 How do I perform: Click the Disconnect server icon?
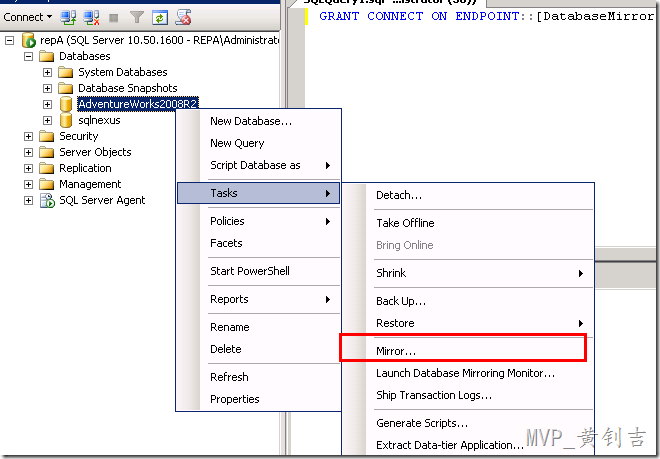pos(91,17)
